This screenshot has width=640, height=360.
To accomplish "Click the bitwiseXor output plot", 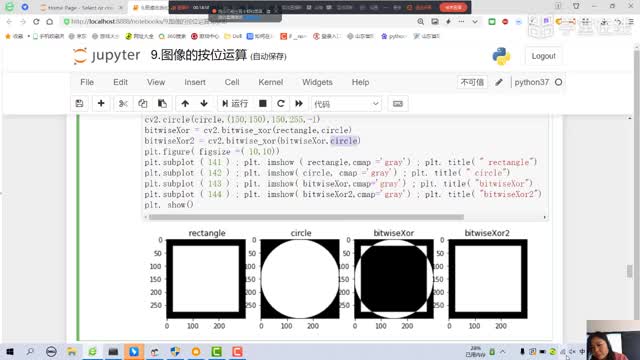I will 394,279.
